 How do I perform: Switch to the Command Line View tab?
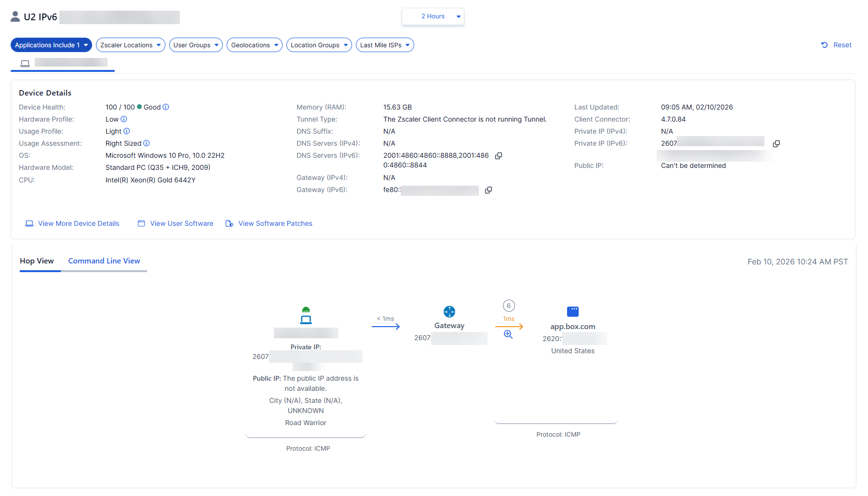tap(104, 261)
